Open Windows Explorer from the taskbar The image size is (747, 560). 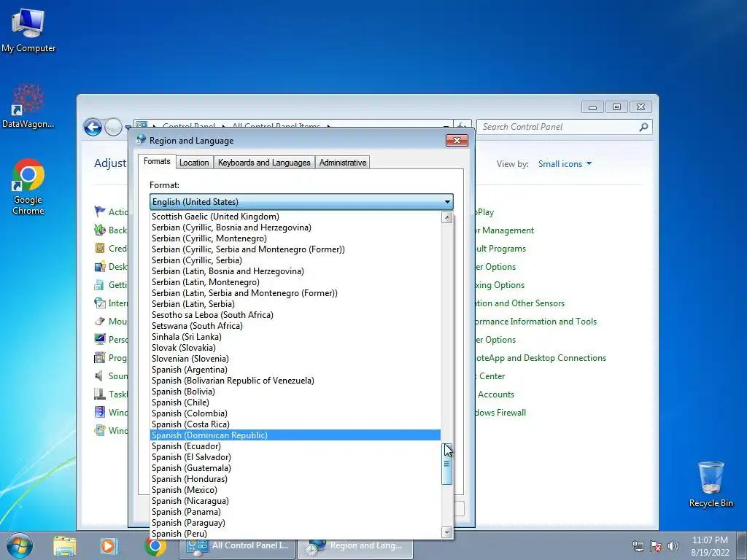tap(65, 546)
